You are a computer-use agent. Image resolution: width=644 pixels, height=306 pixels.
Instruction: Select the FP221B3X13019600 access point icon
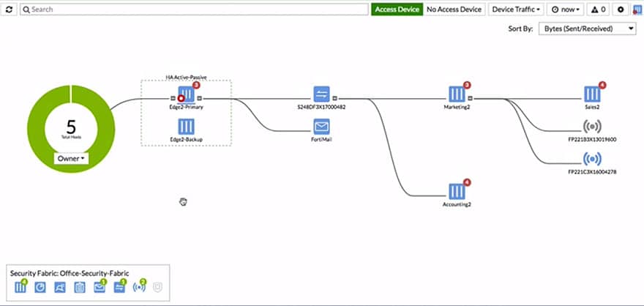pos(592,127)
